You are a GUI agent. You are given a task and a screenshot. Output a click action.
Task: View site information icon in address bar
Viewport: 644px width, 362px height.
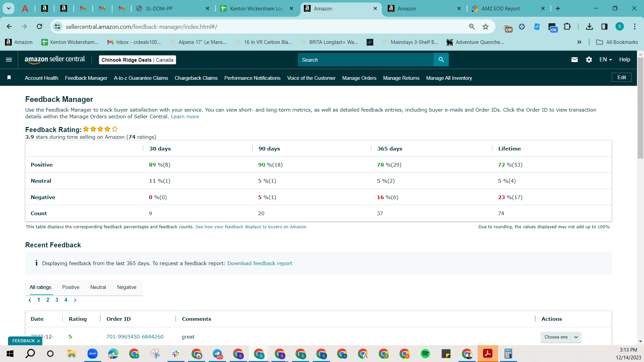(x=58, y=26)
